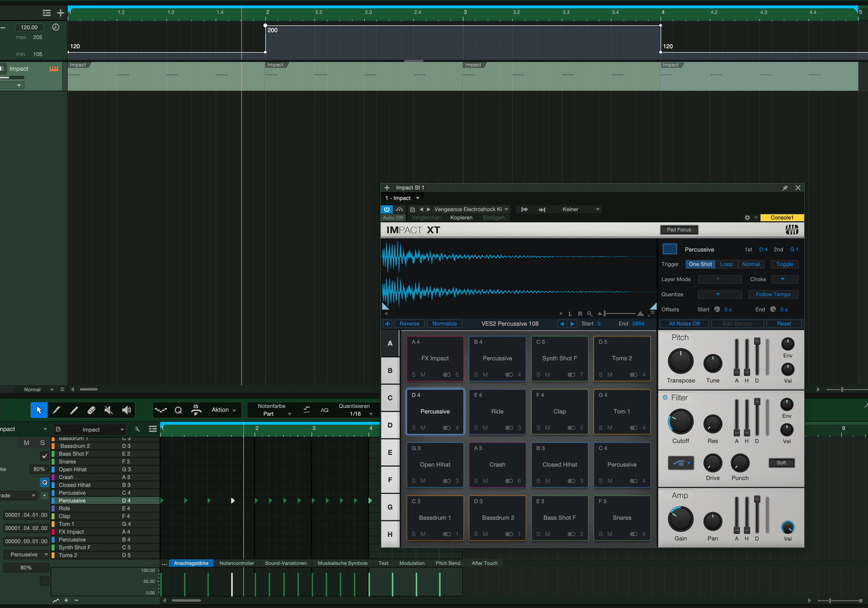Click the preset file icon in Impact header

coord(412,210)
